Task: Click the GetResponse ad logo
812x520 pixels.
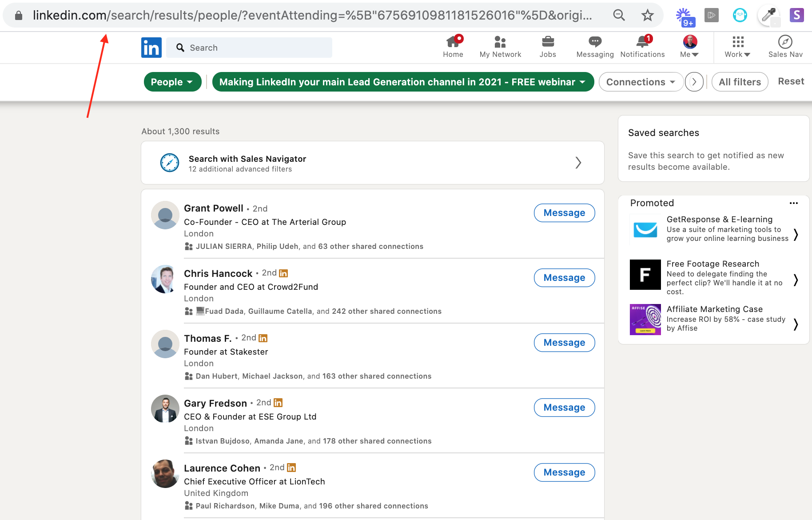Action: pyautogui.click(x=645, y=229)
